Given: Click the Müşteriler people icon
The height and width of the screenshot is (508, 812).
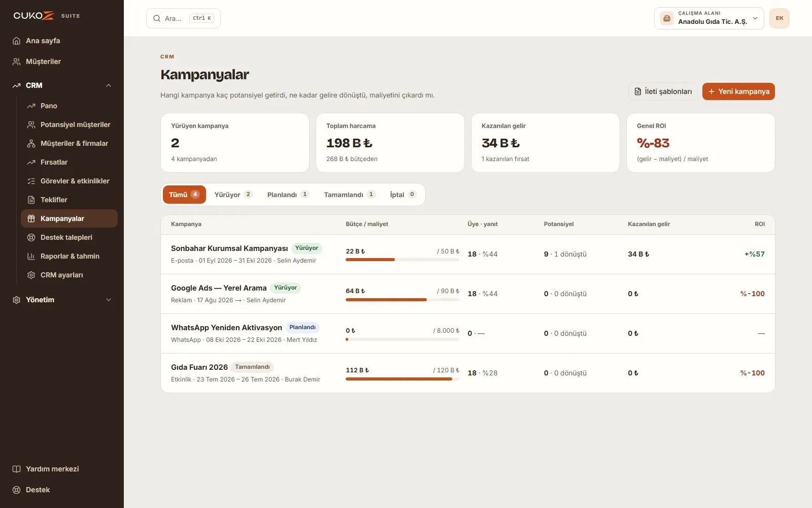Looking at the screenshot, I should point(16,61).
